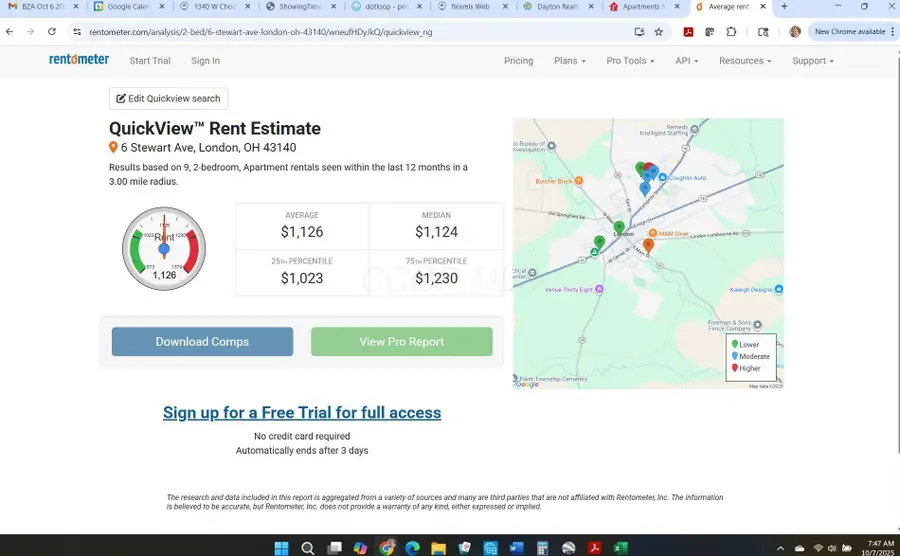Click the Download Comps button
900x556 pixels.
202,342
